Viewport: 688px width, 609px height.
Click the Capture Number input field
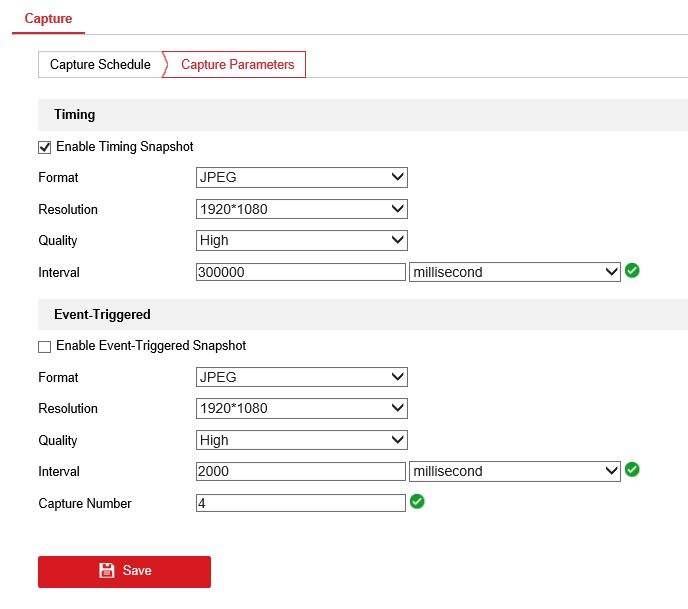pos(300,503)
